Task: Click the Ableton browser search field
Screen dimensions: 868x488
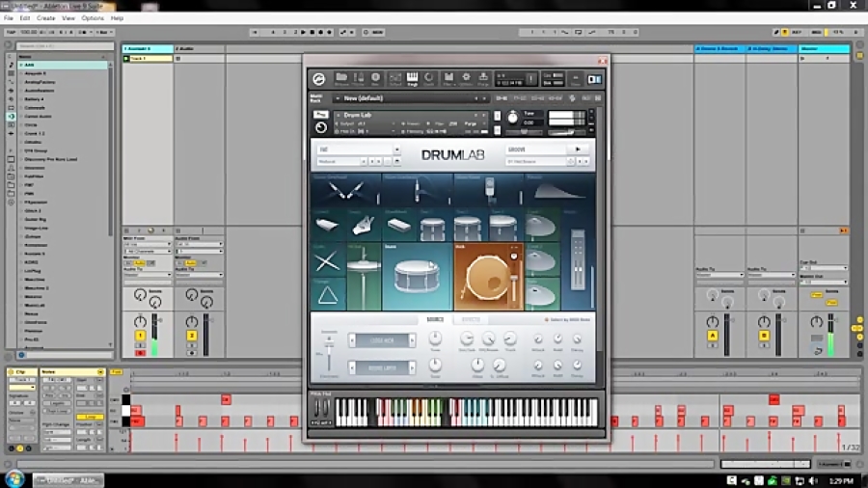Action: point(65,46)
